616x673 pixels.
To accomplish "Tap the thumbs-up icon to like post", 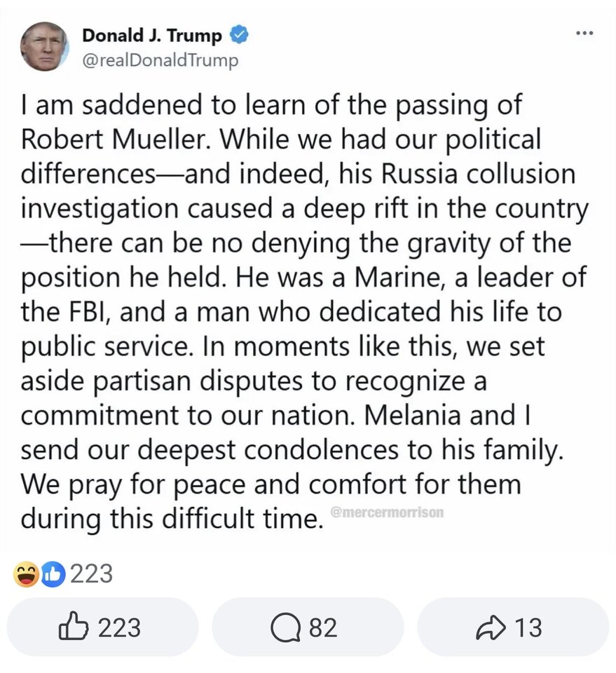I will (73, 627).
